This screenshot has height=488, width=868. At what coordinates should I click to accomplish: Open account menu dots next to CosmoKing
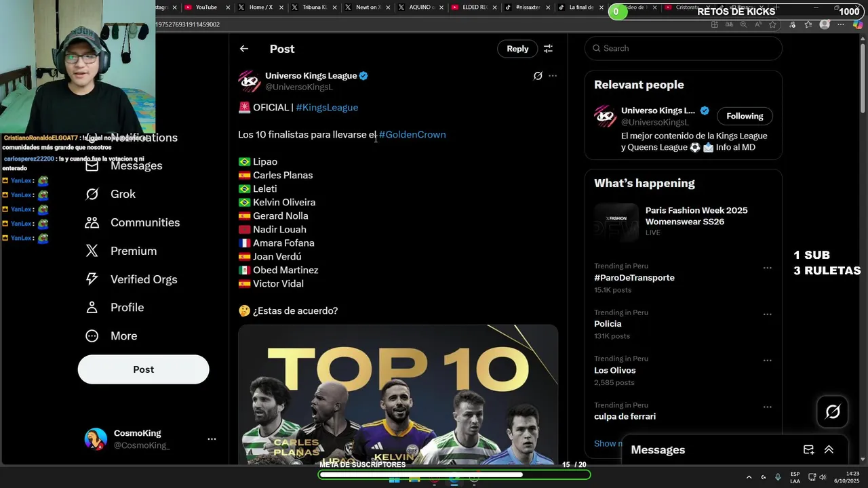[212, 439]
